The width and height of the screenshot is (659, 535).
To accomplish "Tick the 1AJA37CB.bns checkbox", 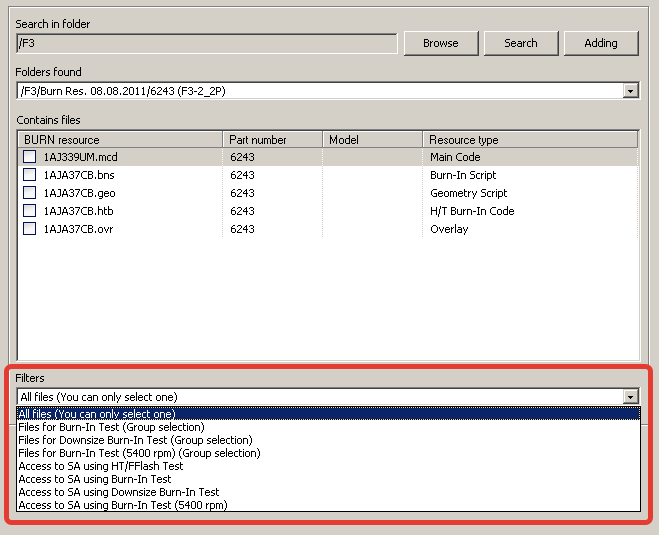I will tap(30, 175).
